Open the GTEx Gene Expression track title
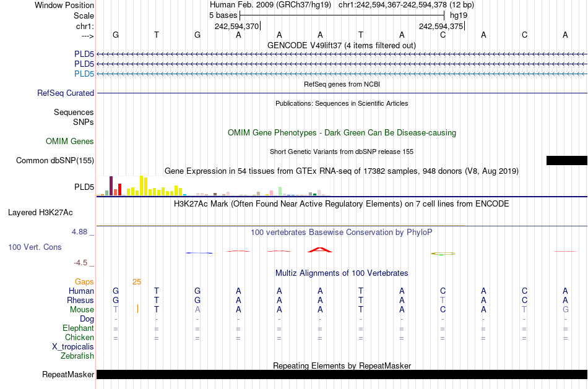The image size is (588, 389). pos(342,171)
